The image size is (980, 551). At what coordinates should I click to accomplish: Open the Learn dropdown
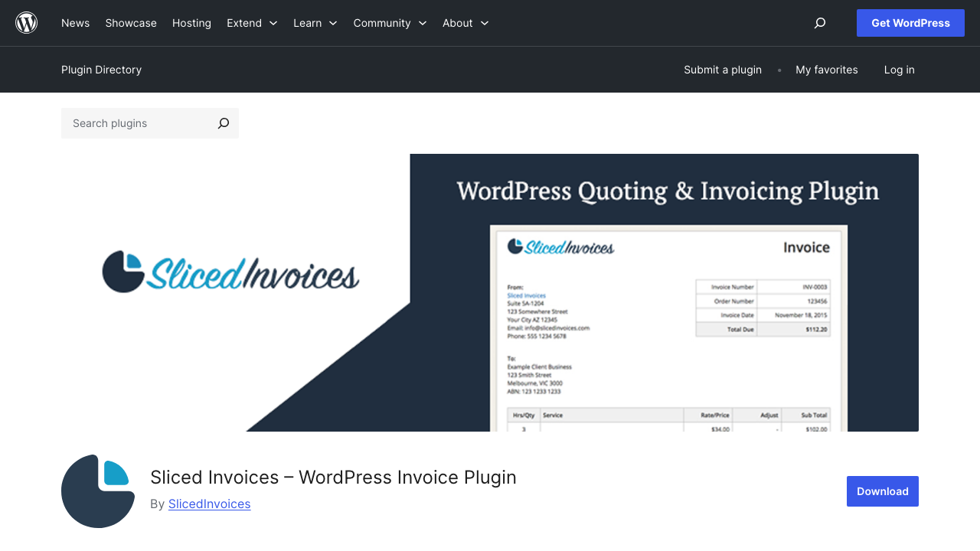pyautogui.click(x=315, y=23)
